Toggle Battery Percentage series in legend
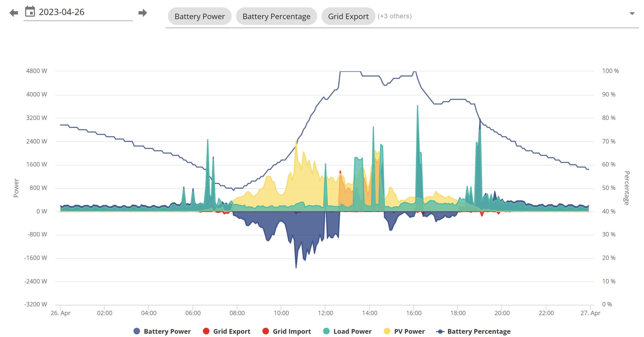This screenshot has width=644, height=337. [479, 331]
